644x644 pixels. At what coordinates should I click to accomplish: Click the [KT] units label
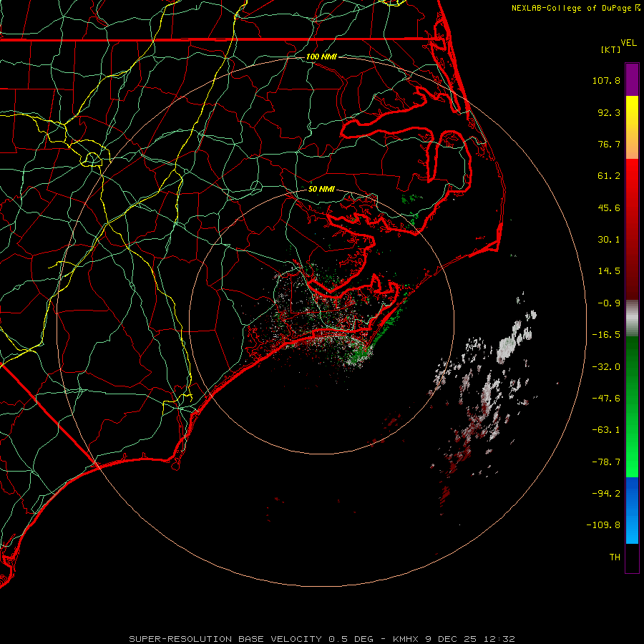(611, 49)
